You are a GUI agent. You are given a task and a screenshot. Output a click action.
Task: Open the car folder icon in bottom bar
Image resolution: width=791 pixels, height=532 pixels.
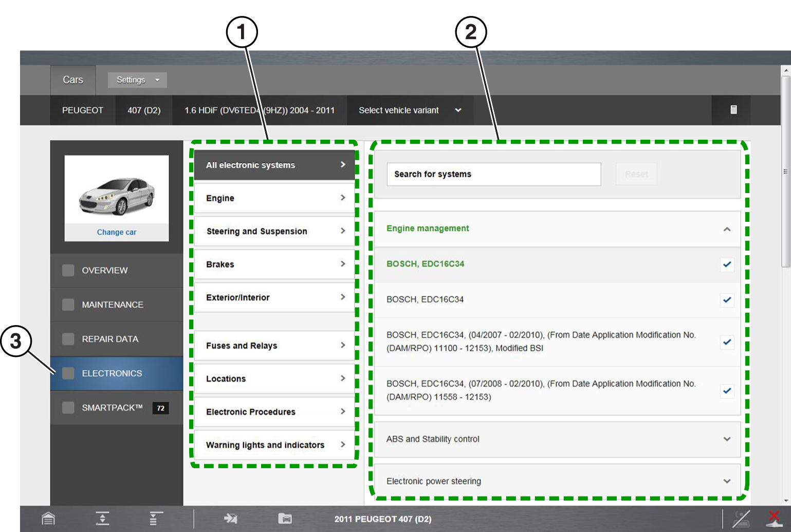coord(285,519)
